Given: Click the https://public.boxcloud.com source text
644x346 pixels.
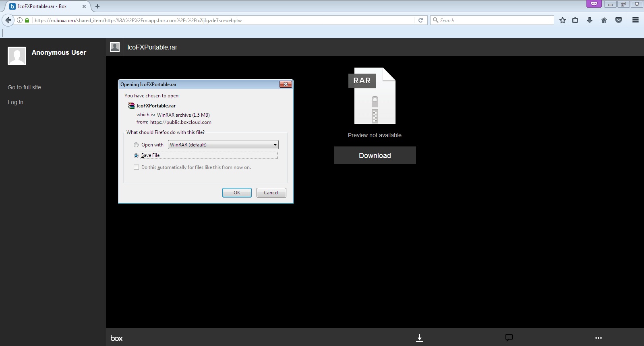Looking at the screenshot, I should [x=181, y=122].
